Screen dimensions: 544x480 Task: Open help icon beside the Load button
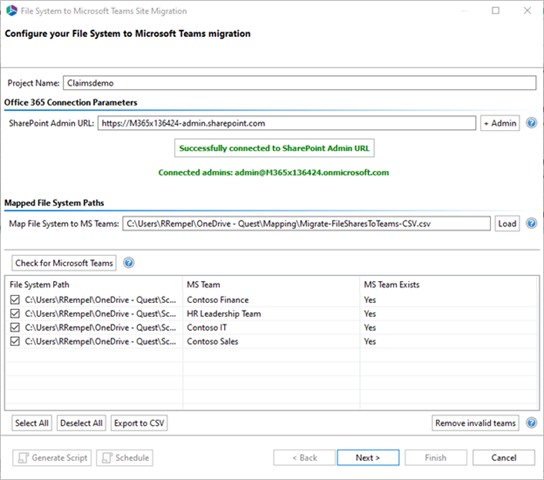pos(531,223)
